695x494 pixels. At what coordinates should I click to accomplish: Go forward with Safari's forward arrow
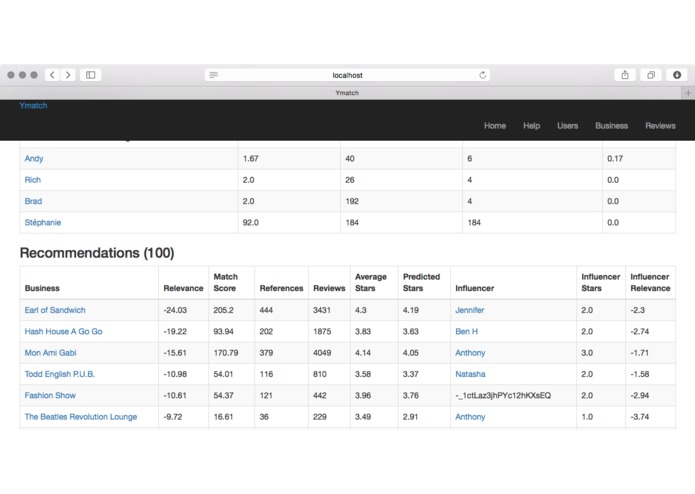pos(68,75)
